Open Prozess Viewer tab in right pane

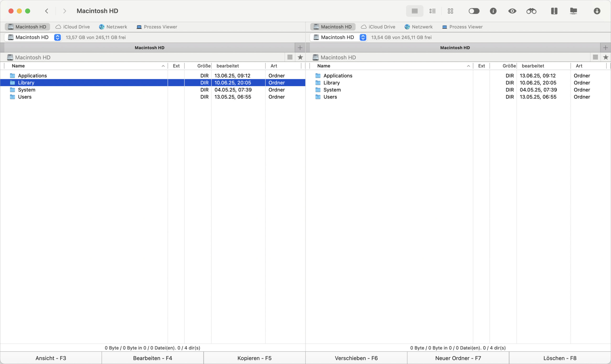pos(462,27)
